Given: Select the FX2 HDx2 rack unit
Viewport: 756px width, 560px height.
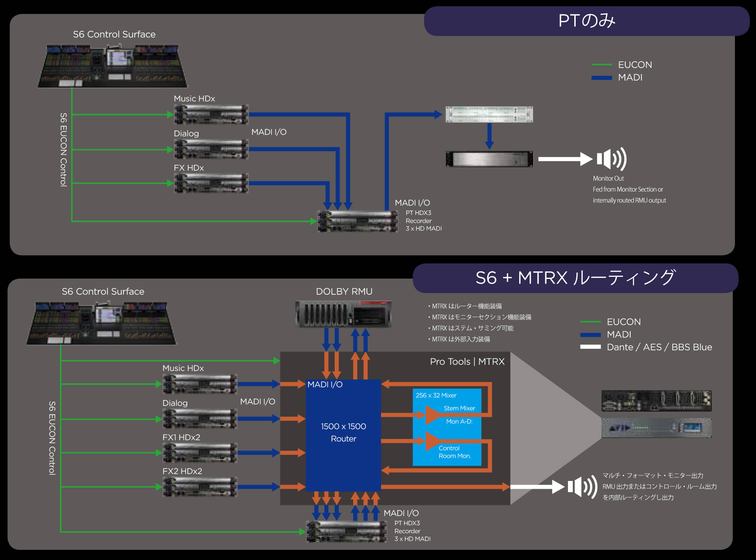Looking at the screenshot, I should coord(200,487).
